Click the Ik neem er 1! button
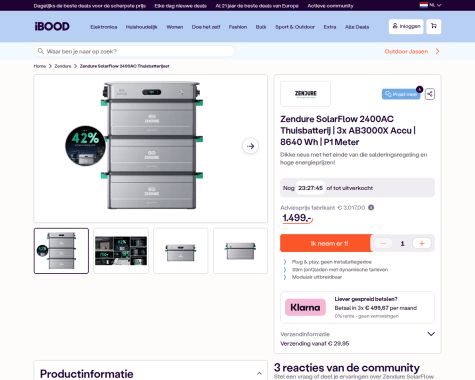This screenshot has height=380, width=475. (x=326, y=243)
